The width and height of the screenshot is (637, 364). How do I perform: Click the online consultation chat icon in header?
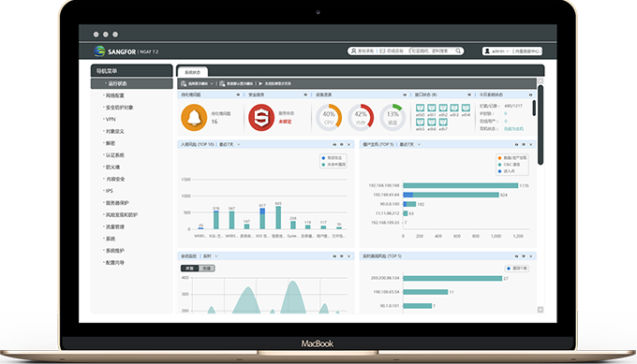coord(382,51)
